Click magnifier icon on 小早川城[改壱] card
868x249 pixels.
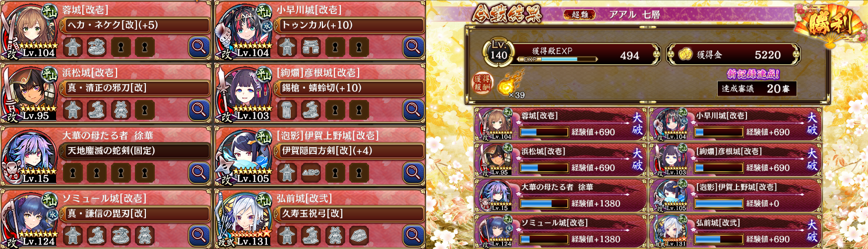pyautogui.click(x=413, y=47)
